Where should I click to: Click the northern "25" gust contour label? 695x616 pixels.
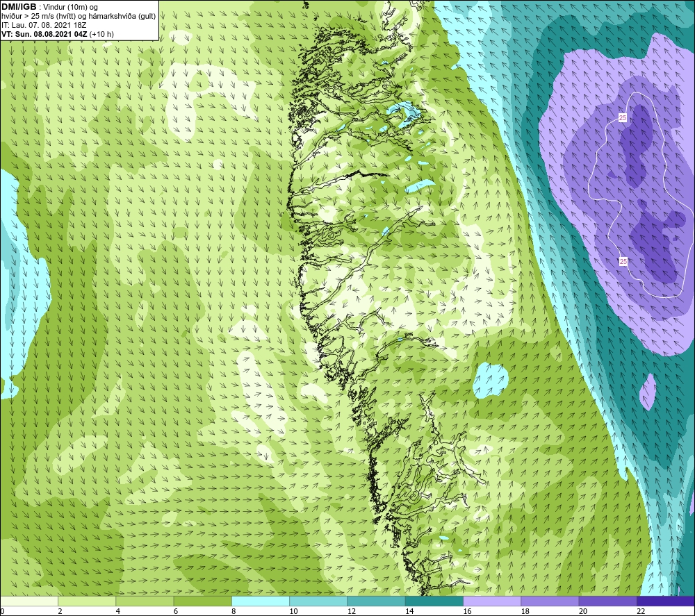(623, 118)
